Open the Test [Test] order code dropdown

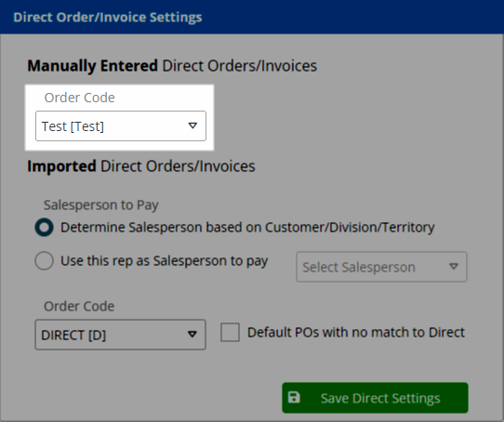point(121,126)
